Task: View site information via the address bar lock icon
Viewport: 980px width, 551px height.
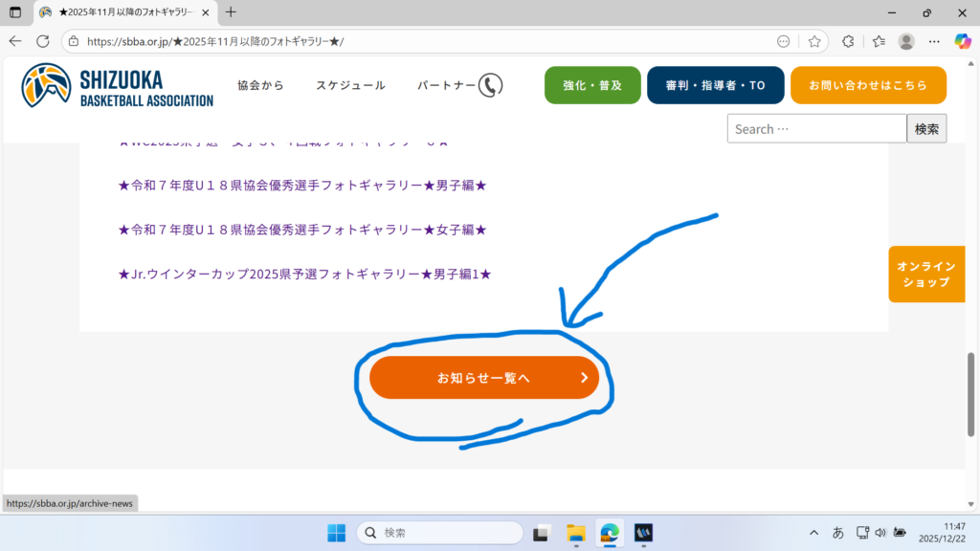Action: coord(74,41)
